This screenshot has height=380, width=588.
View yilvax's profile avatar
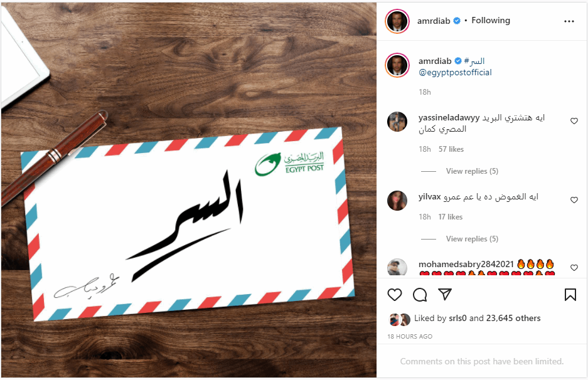[x=397, y=201]
